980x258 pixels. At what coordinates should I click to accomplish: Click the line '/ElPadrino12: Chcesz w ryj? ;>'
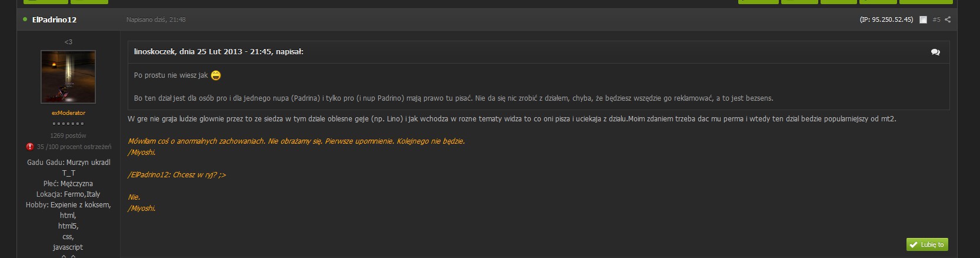click(176, 175)
